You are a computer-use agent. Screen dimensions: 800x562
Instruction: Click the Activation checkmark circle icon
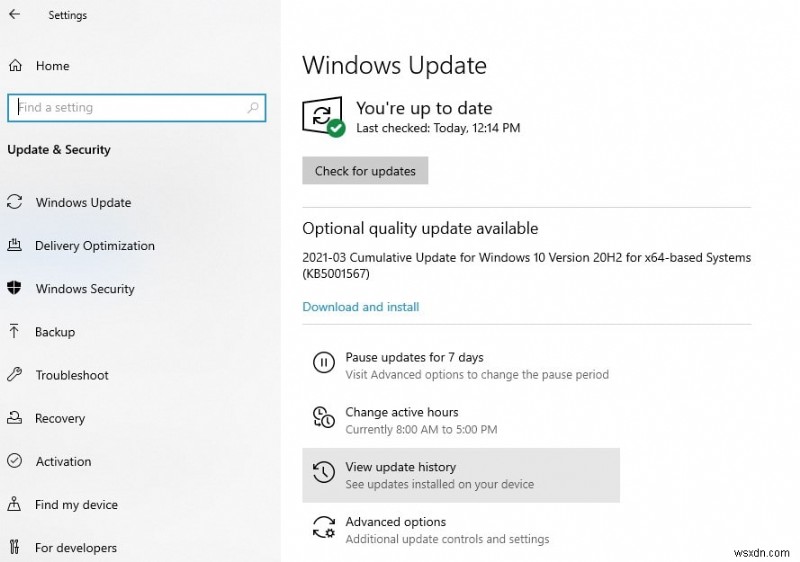pyautogui.click(x=15, y=461)
